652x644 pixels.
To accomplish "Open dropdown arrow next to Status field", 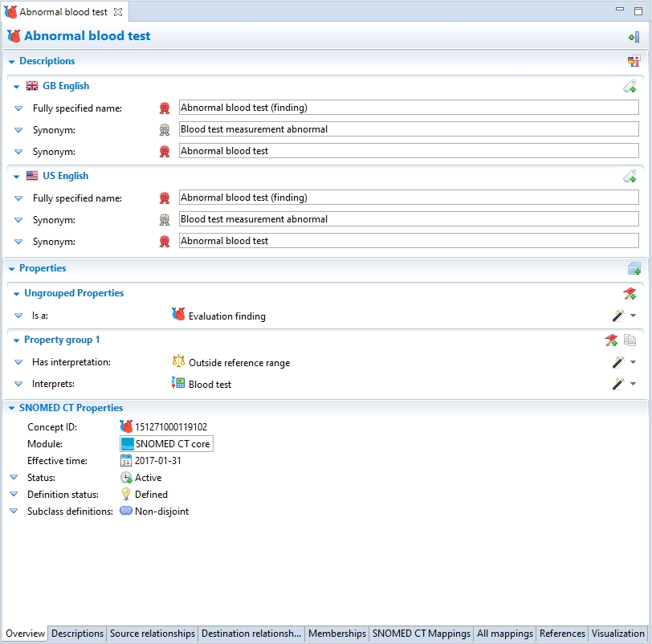I will tap(14, 478).
